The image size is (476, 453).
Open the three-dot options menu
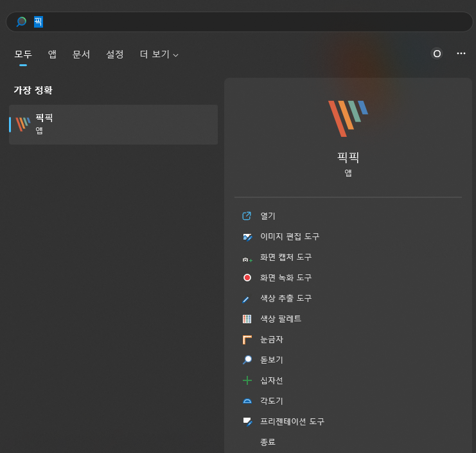point(461,53)
